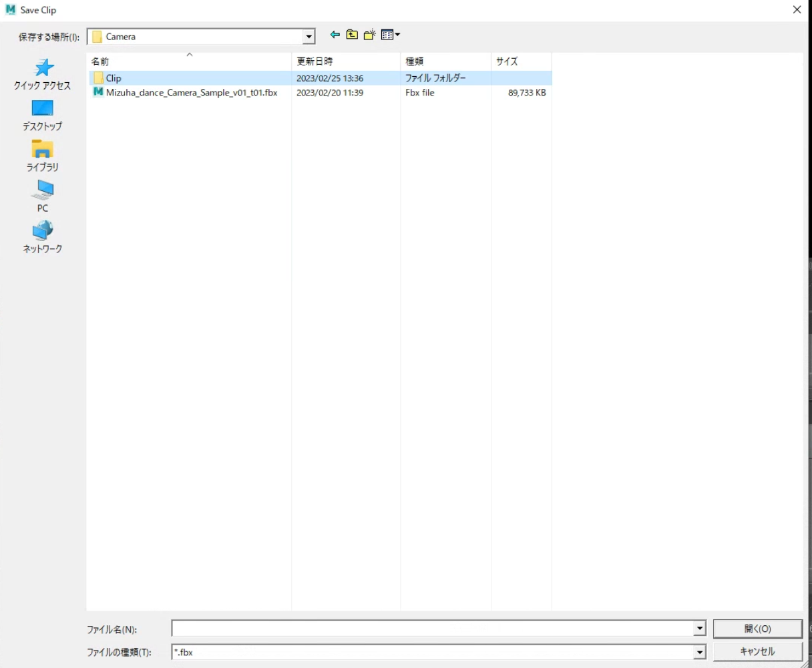Click the キャンセル button

(757, 651)
